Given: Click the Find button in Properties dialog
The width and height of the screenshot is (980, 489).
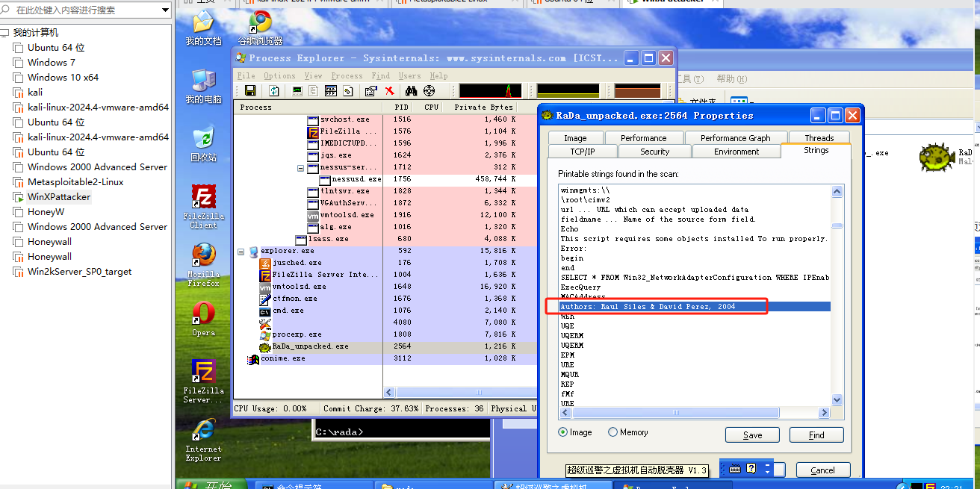Looking at the screenshot, I should click(x=816, y=435).
